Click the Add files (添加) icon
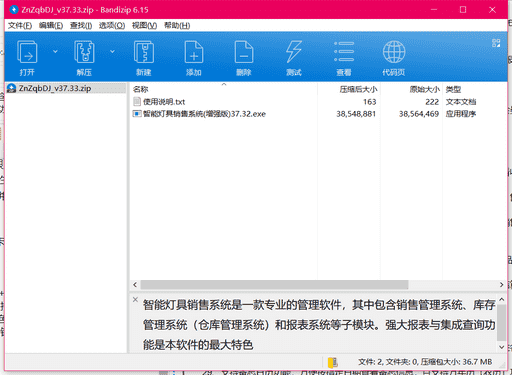Image resolution: width=512 pixels, height=375 pixels. pyautogui.click(x=194, y=52)
